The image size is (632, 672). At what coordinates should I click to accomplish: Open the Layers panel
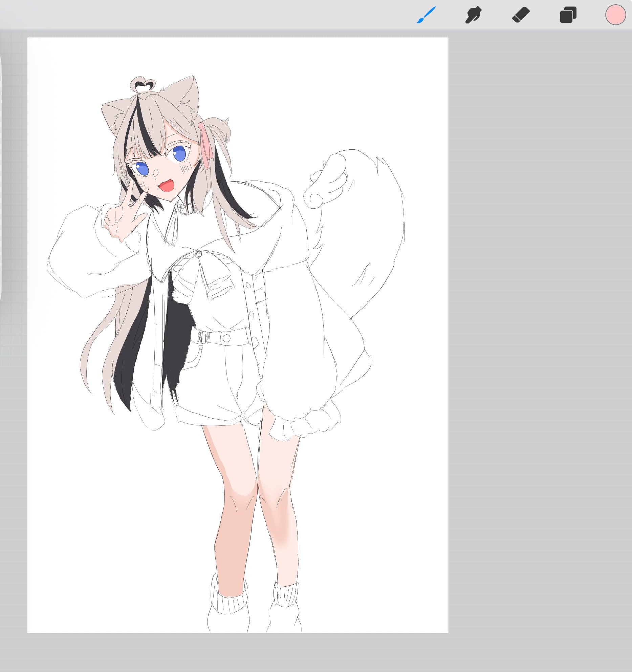(x=568, y=15)
